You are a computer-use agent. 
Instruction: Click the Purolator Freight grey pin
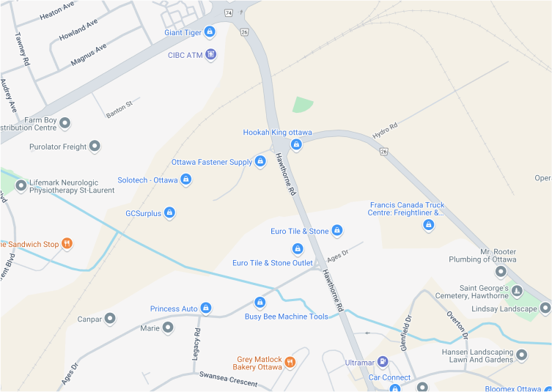(95, 146)
